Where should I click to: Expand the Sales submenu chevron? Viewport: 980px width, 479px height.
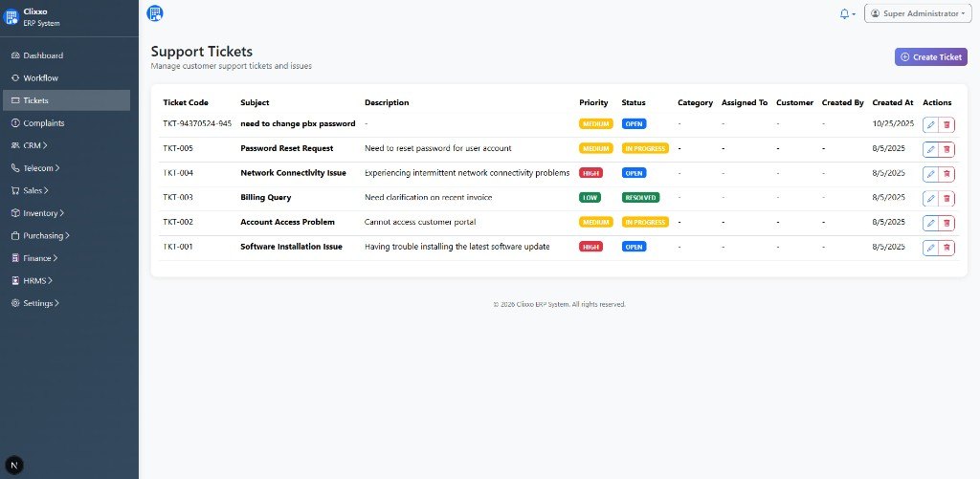coord(46,190)
